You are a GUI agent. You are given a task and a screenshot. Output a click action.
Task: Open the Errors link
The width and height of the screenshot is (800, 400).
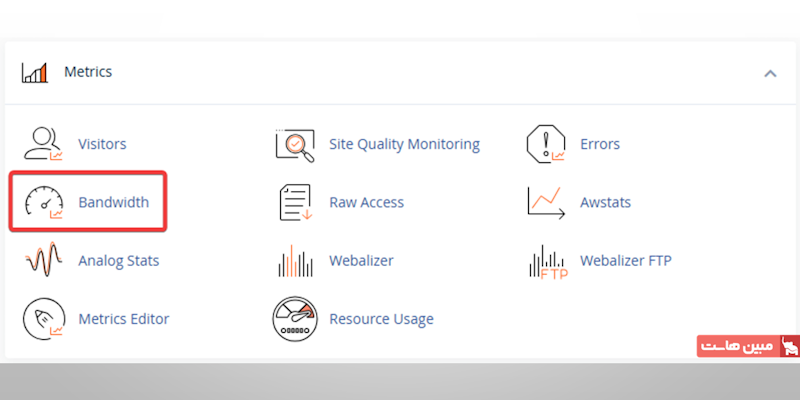(600, 144)
